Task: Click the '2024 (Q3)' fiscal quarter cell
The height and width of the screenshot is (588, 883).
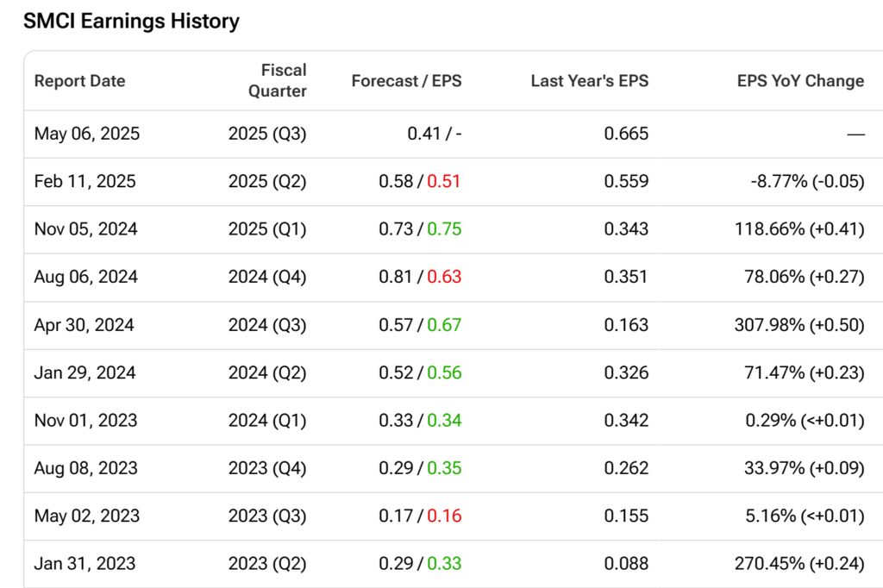Action: pyautogui.click(x=267, y=325)
